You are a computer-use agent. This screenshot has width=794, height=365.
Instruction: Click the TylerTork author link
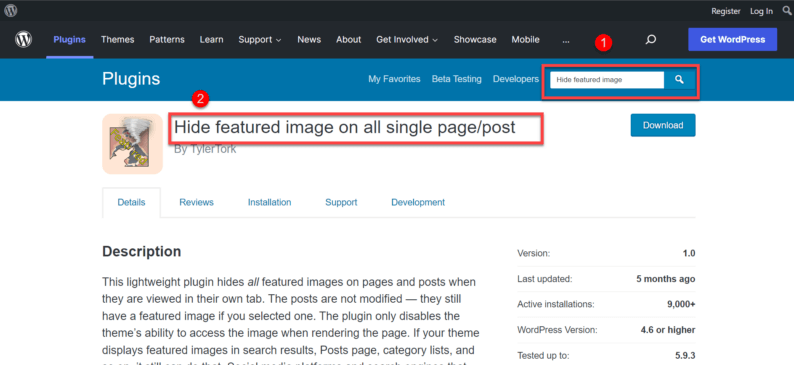[212, 149]
